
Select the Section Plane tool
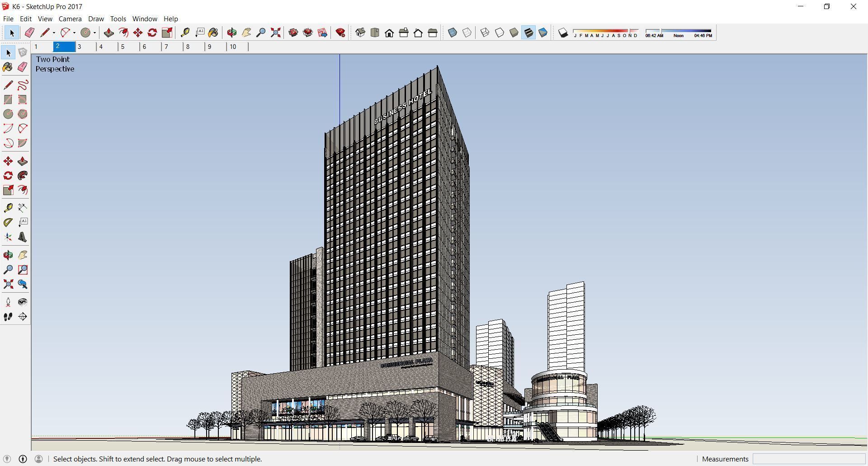[23, 317]
